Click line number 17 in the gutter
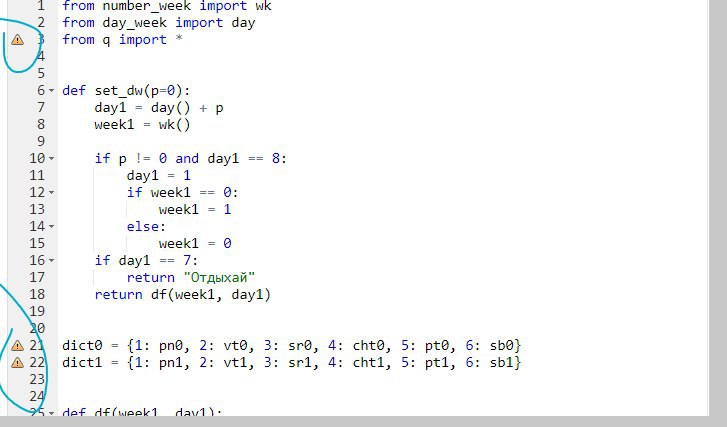The width and height of the screenshot is (727, 427). (37, 277)
